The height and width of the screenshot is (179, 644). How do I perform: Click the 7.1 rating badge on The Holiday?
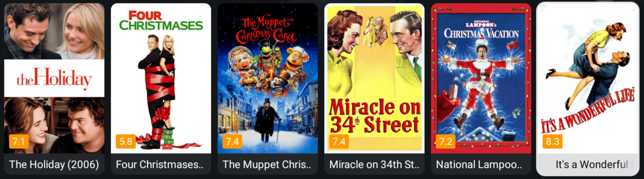(x=19, y=142)
